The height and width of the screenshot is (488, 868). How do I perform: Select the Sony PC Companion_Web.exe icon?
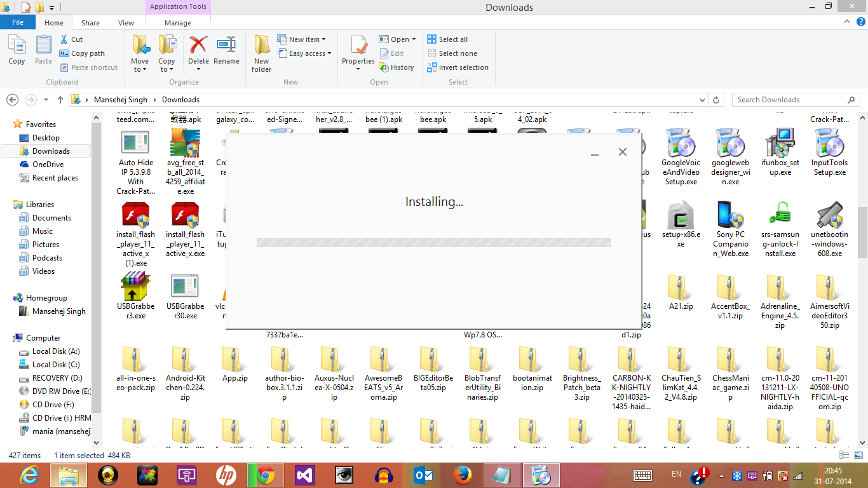pyautogui.click(x=730, y=215)
